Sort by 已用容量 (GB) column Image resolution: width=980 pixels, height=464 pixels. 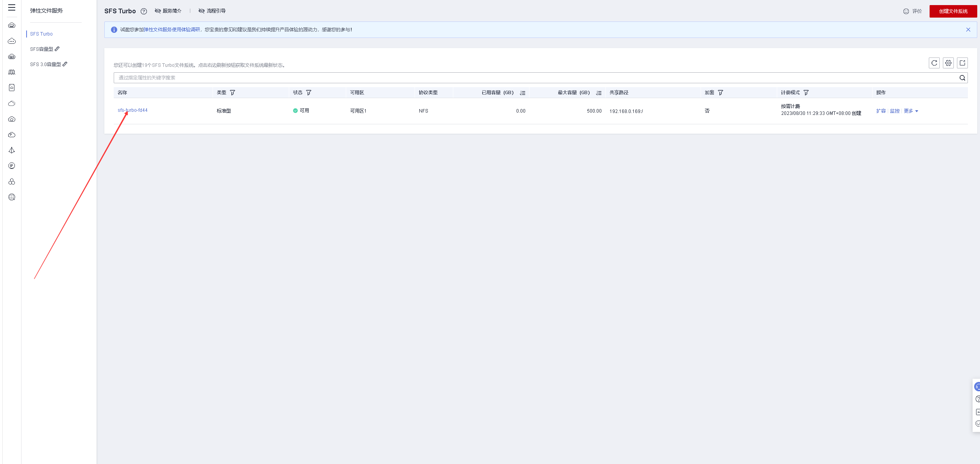click(522, 93)
